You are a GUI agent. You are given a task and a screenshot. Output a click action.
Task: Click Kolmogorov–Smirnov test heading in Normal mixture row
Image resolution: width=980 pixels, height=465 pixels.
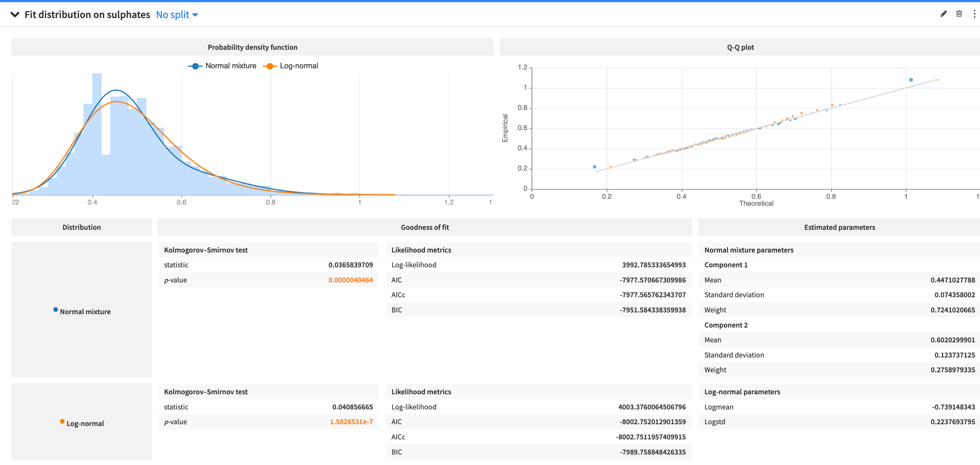pyautogui.click(x=206, y=250)
